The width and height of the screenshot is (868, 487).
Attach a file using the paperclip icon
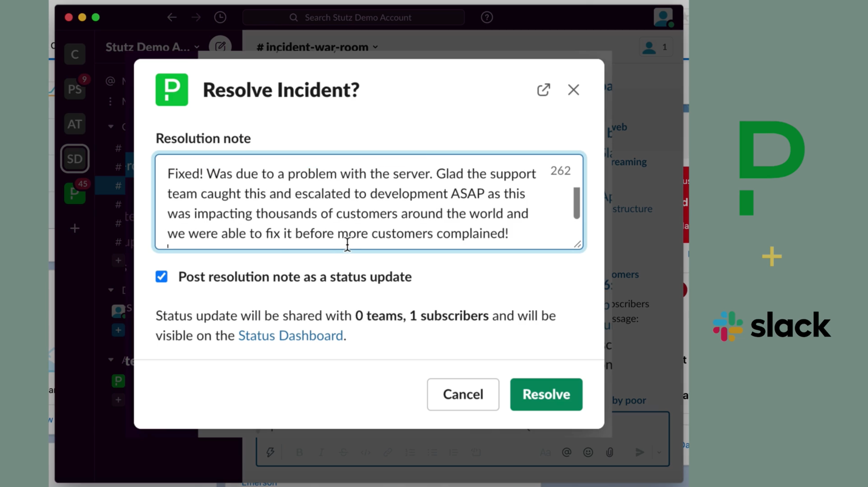(610, 452)
